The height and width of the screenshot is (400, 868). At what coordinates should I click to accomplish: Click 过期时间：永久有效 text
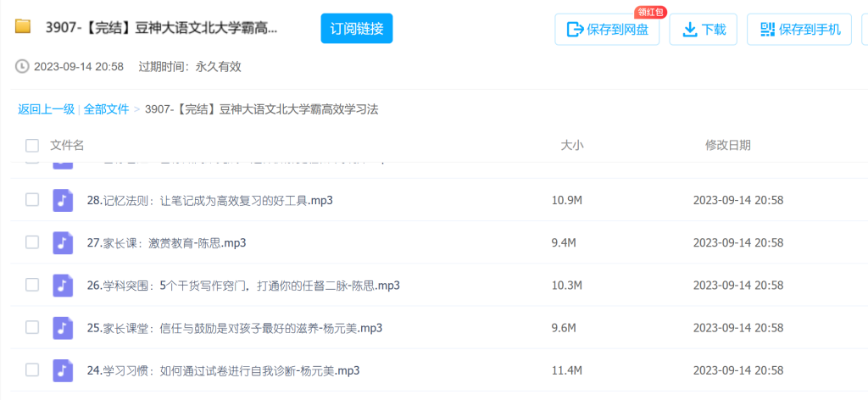[x=190, y=67]
